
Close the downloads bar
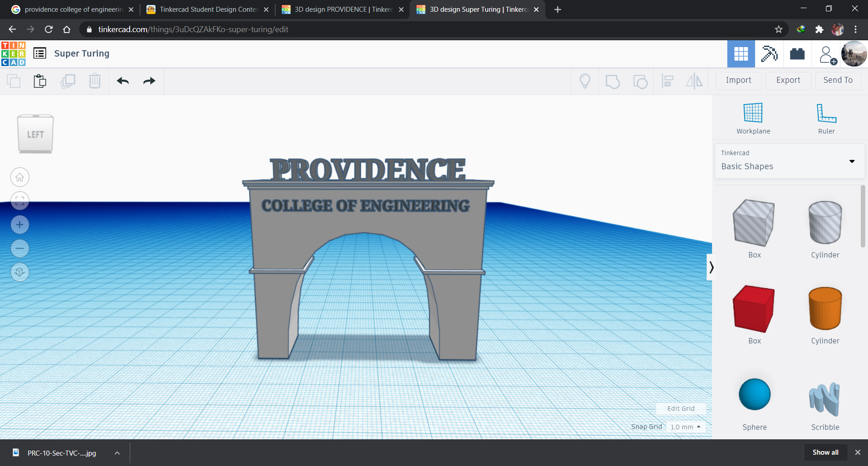tap(858, 452)
